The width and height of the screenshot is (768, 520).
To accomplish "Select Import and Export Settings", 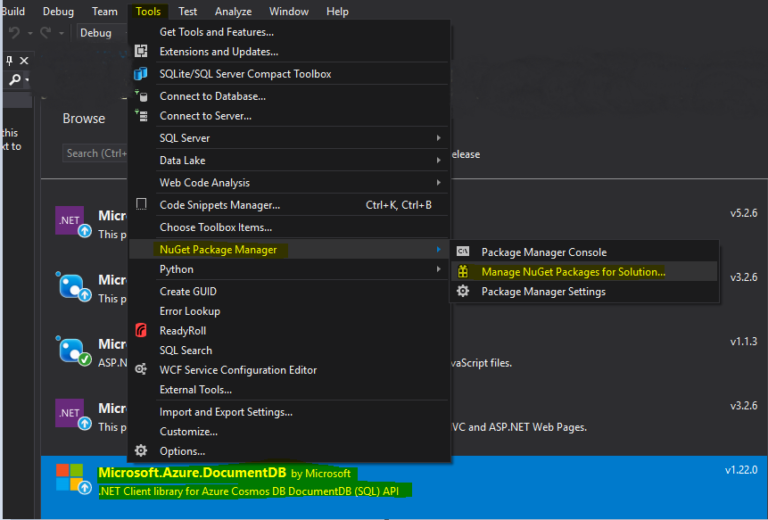I will point(289,412).
